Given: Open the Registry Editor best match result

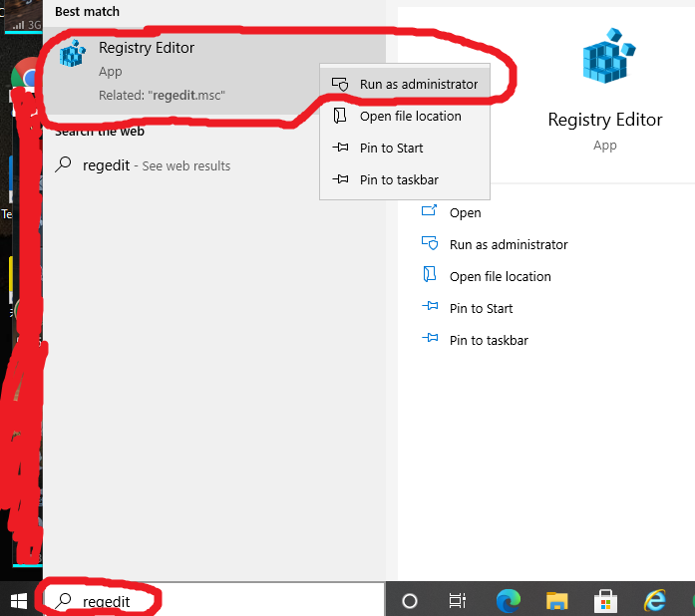Looking at the screenshot, I should pyautogui.click(x=214, y=71).
